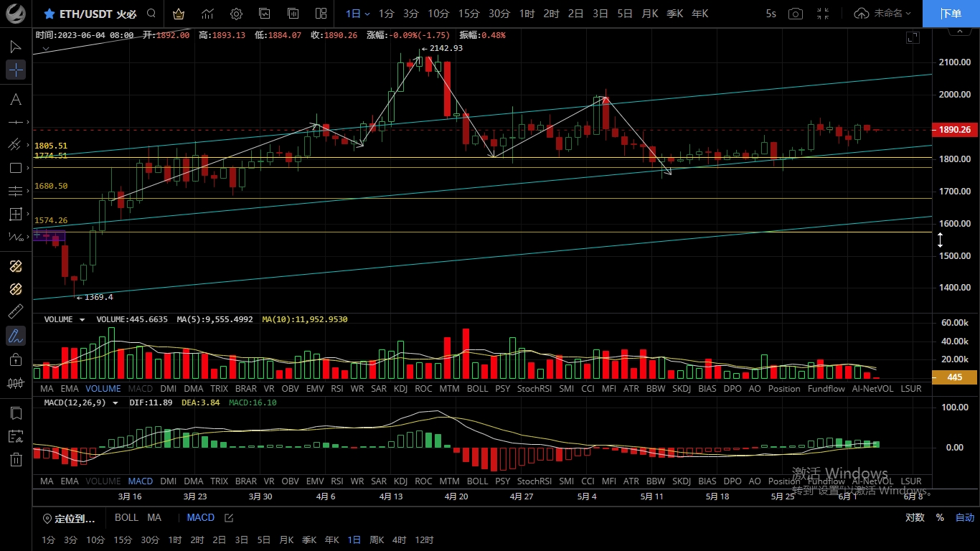Screen dimensions: 980x551
Task: Expand the info dropdown under the time label
Action: point(45,49)
